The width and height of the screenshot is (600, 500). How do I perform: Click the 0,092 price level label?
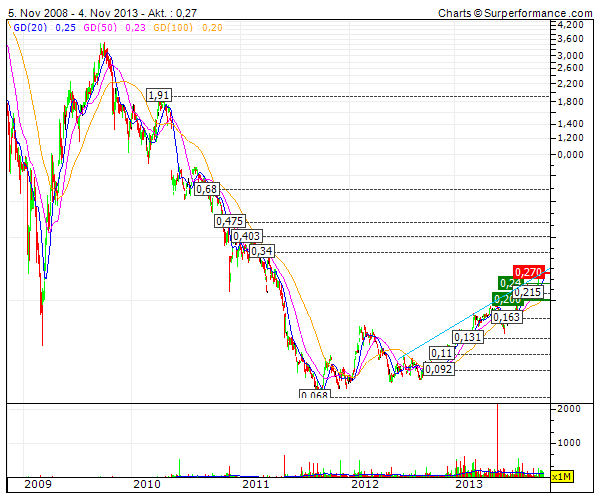439,369
